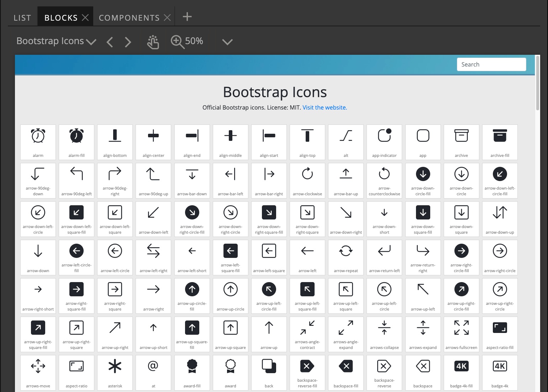
Task: Pick the alarm-fill icon
Action: (77, 142)
